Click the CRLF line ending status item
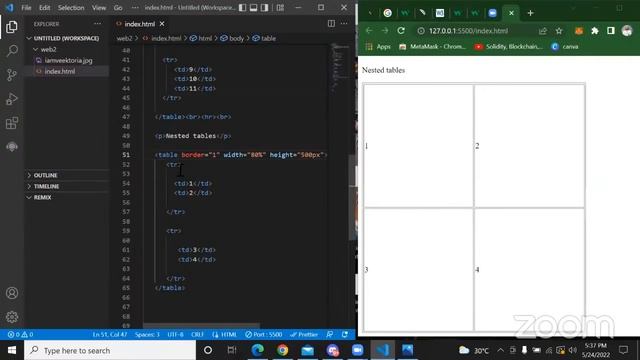Image resolution: width=640 pixels, height=360 pixels. click(x=197, y=335)
